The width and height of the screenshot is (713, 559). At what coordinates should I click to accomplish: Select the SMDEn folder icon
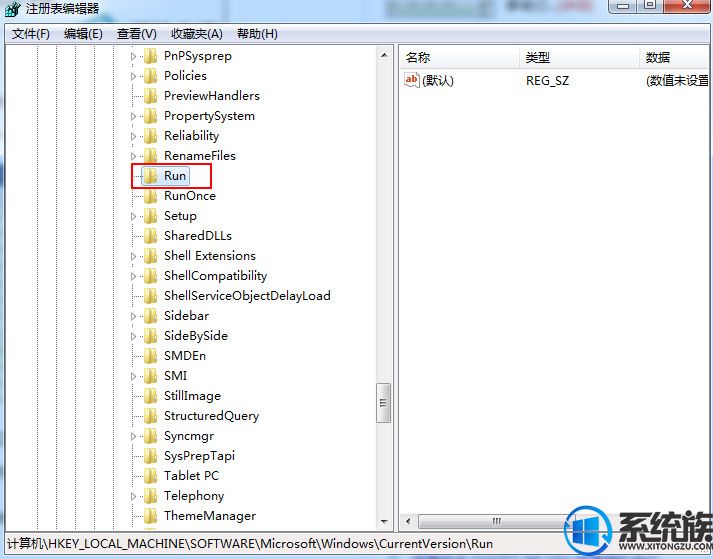coord(151,356)
